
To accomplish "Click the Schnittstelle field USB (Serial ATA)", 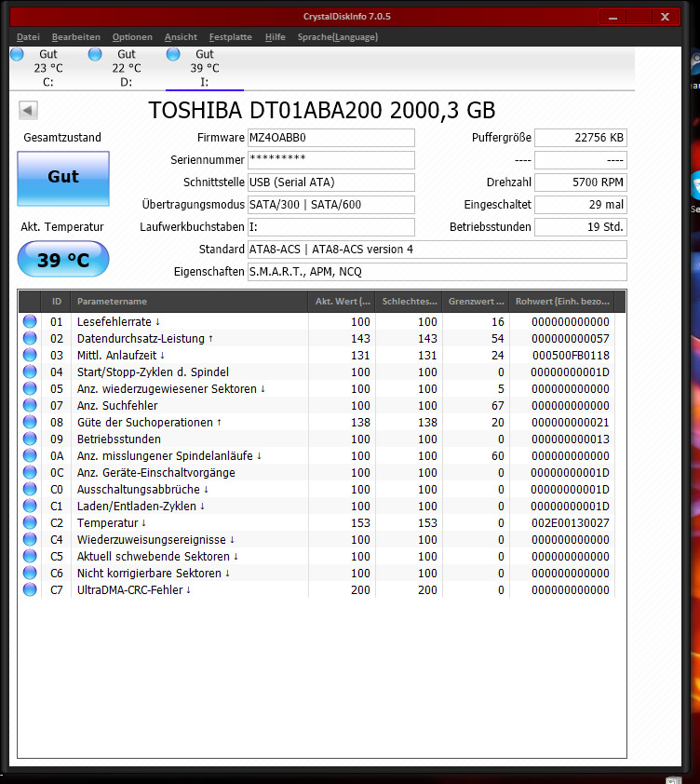I will coord(331,182).
